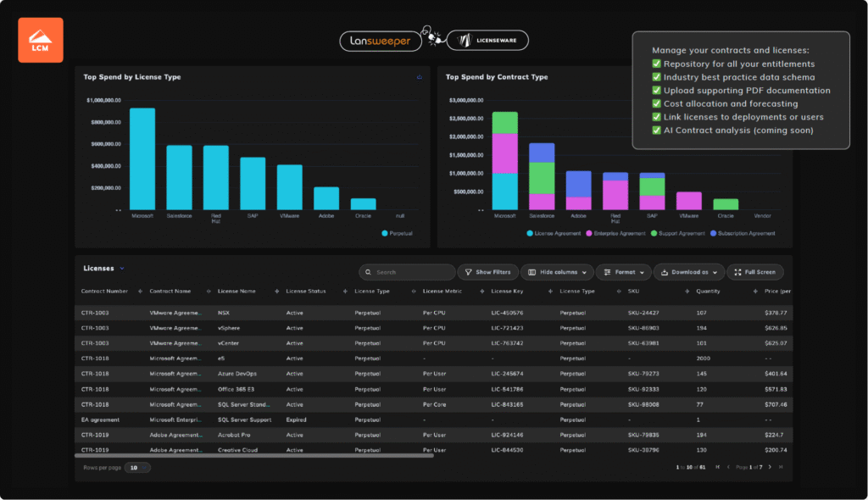Image resolution: width=868 pixels, height=500 pixels.
Task: Click the sort icon after SKU header
Action: (687, 292)
